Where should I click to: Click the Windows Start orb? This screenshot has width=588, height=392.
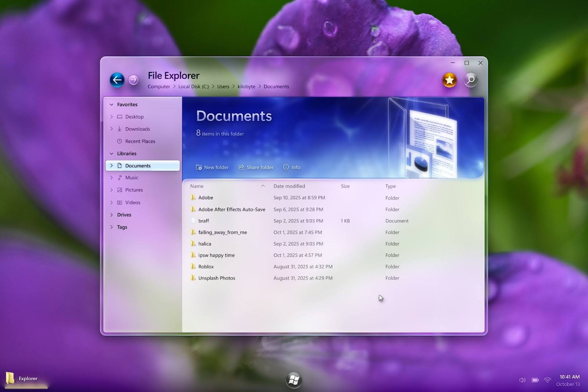point(294,380)
